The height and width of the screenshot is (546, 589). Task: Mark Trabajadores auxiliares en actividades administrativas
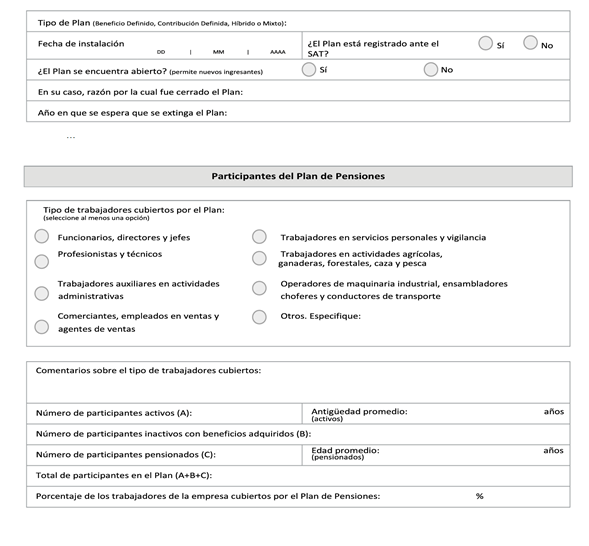42,293
